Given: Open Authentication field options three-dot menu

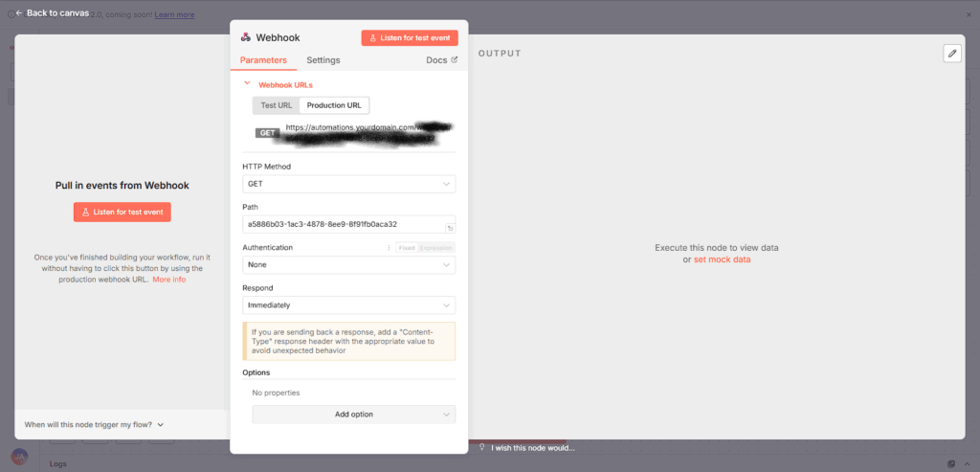Looking at the screenshot, I should [x=390, y=248].
